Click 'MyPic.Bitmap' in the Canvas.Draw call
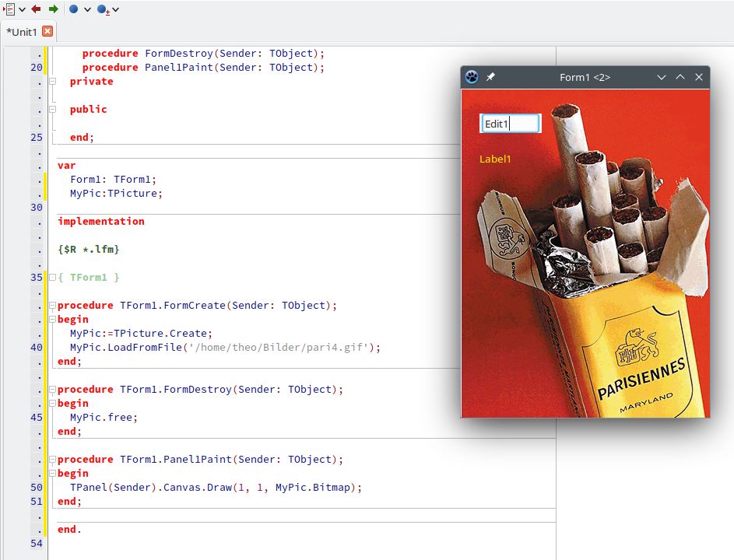The image size is (734, 560). pos(313,488)
